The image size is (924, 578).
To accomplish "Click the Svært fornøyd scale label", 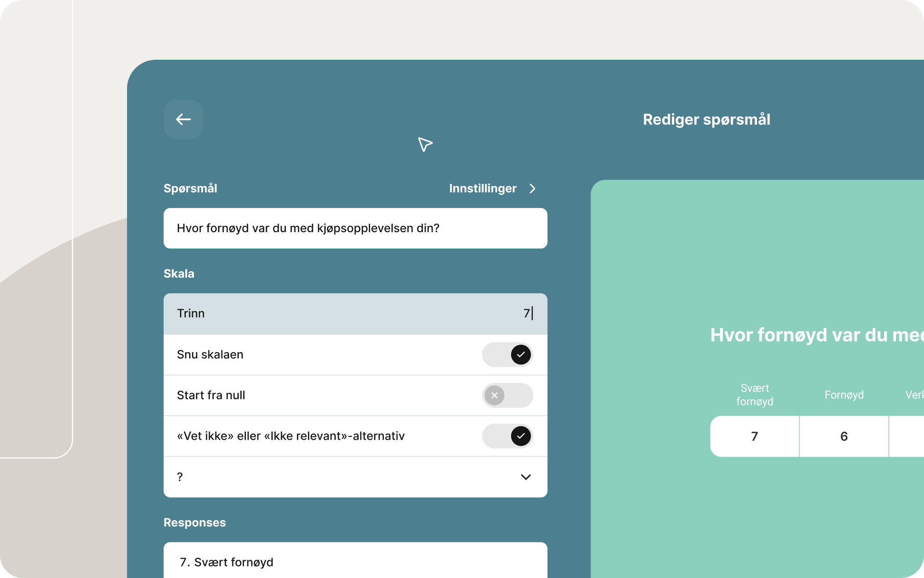I will (755, 395).
